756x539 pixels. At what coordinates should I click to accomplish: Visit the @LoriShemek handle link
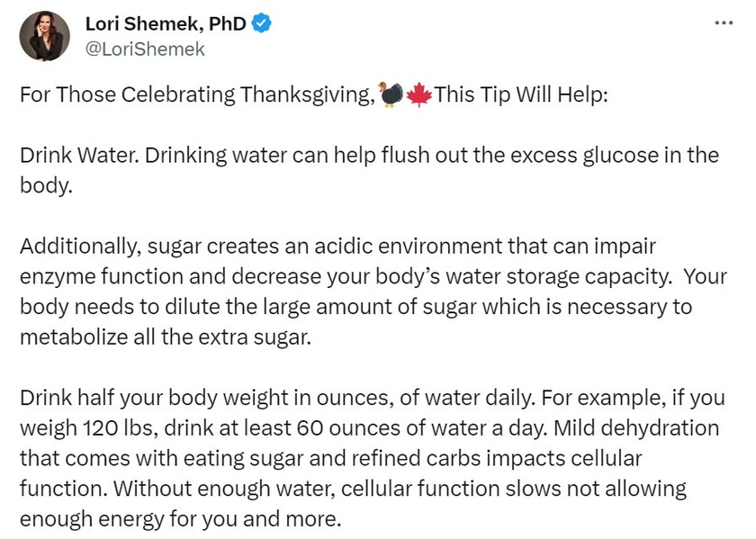(x=145, y=49)
